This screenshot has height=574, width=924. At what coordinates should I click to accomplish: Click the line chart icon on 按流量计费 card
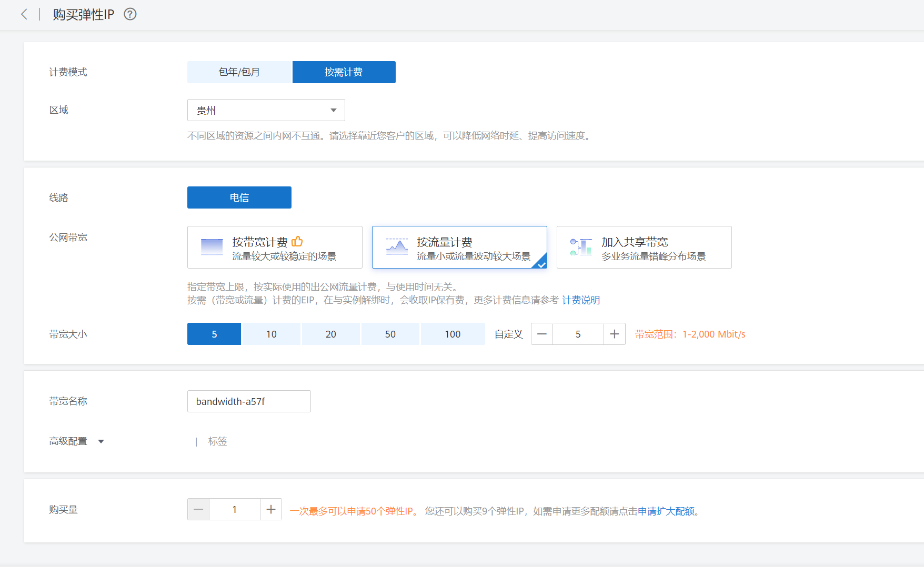(x=397, y=246)
